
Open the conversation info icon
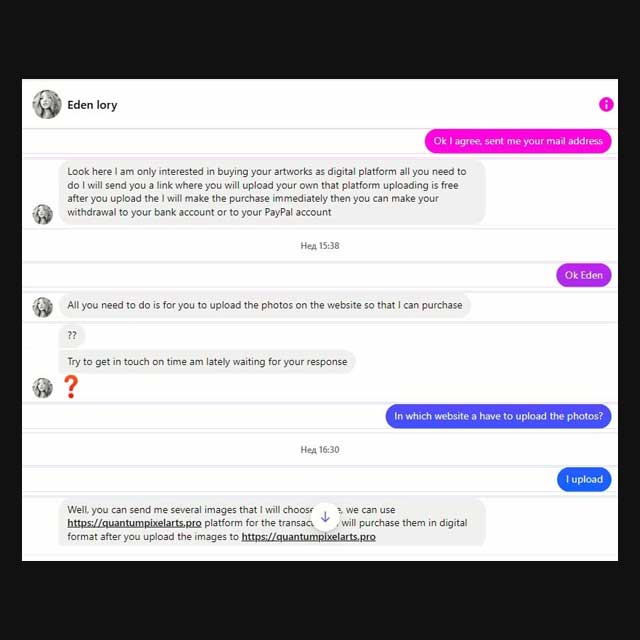[606, 104]
